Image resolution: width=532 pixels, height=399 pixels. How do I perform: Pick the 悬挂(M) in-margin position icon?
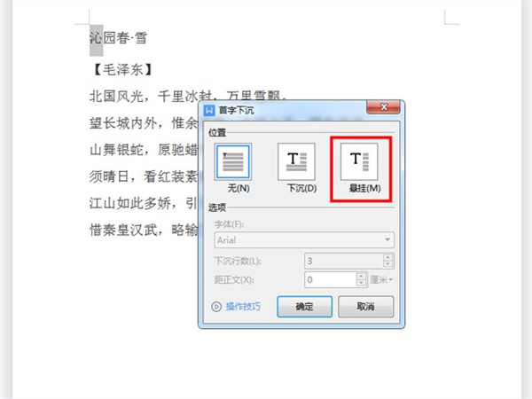click(x=359, y=161)
